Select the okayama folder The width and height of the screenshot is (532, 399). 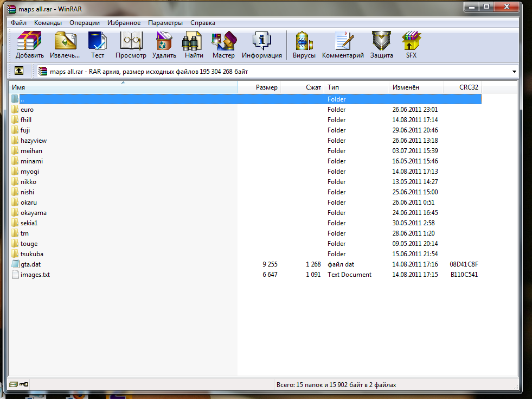click(33, 213)
